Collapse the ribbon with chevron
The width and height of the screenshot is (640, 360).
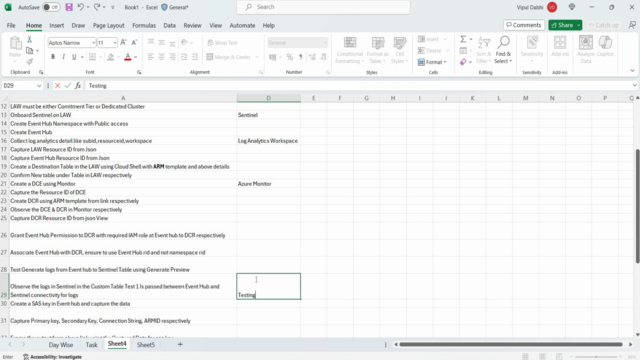632,71
